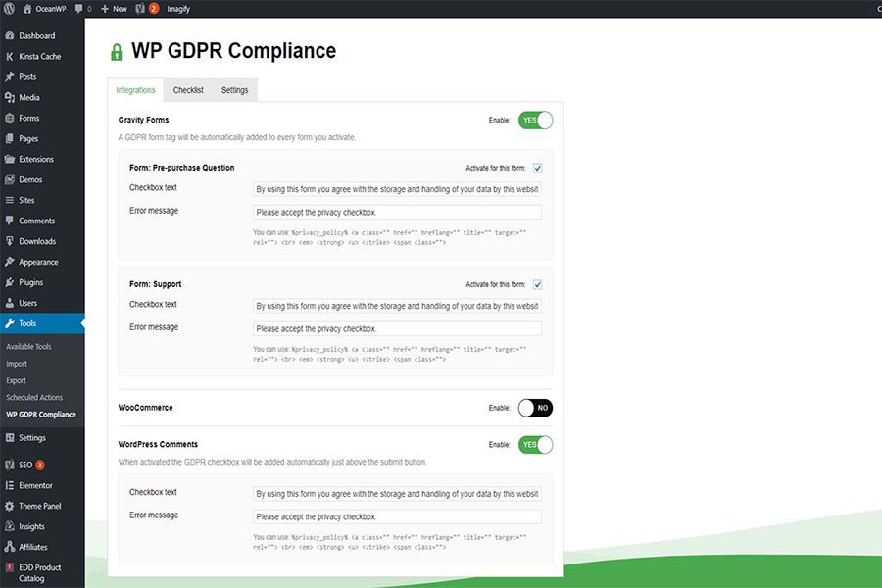This screenshot has width=882, height=588.
Task: Click the "WooCommerce" integration label
Action: (145, 408)
